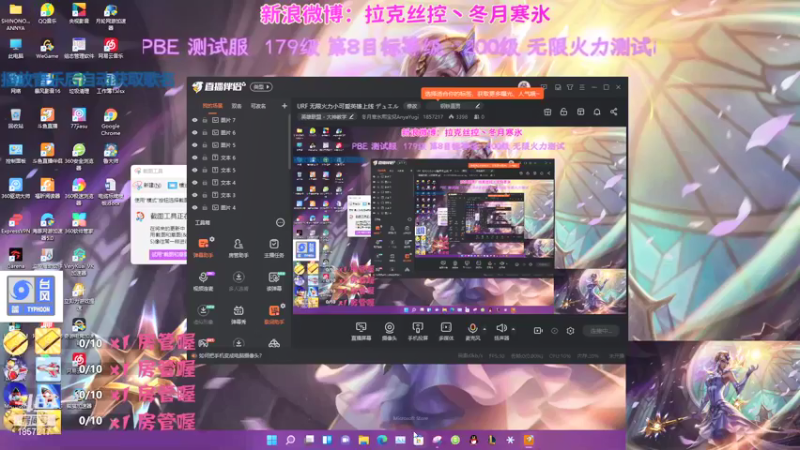The image size is (800, 450).
Task: Open the 弹幕秀 tool
Action: (x=238, y=314)
